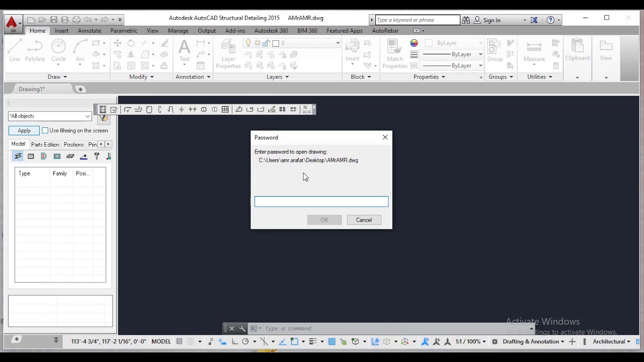Expand the Draw panel dropdown
This screenshot has width=644, height=362.
coord(57,77)
